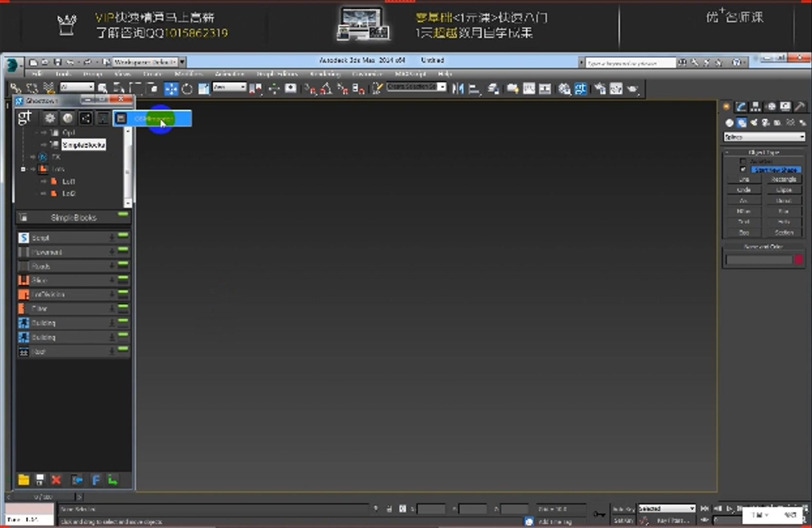Click the Rectangle spline button
Image resolution: width=812 pixels, height=528 pixels.
coord(784,179)
